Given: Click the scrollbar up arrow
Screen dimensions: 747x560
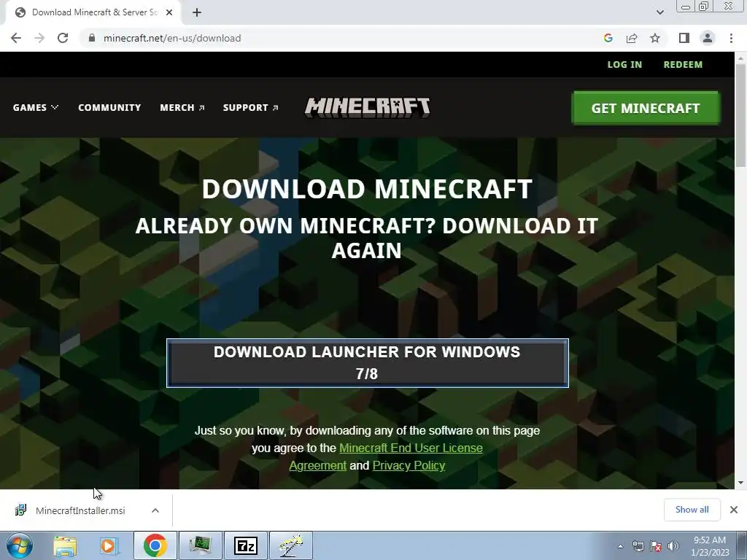Looking at the screenshot, I should click(740, 57).
